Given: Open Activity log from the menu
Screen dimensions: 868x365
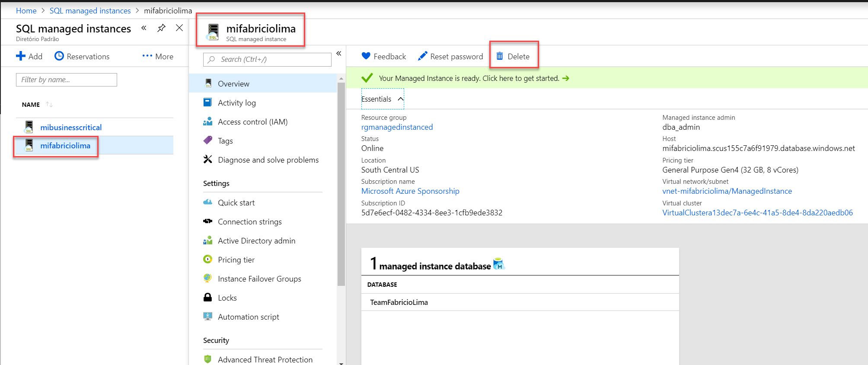Looking at the screenshot, I should (236, 103).
